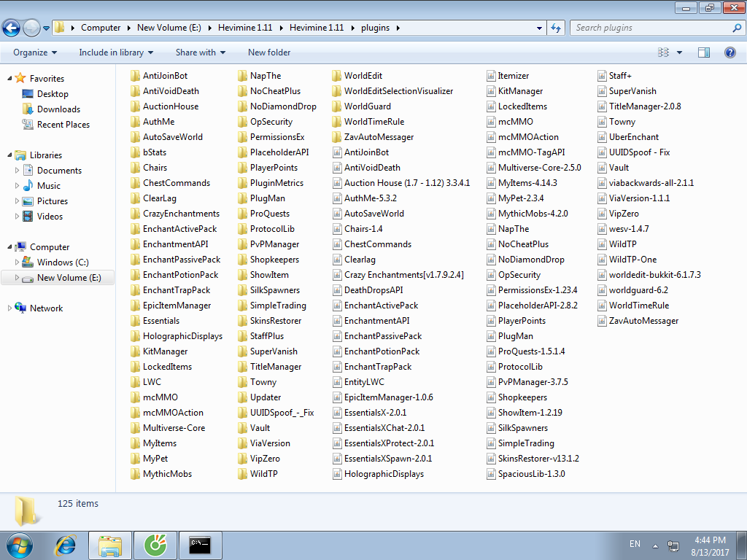Select the Windows (C:) drive
747x560 pixels.
pos(63,262)
